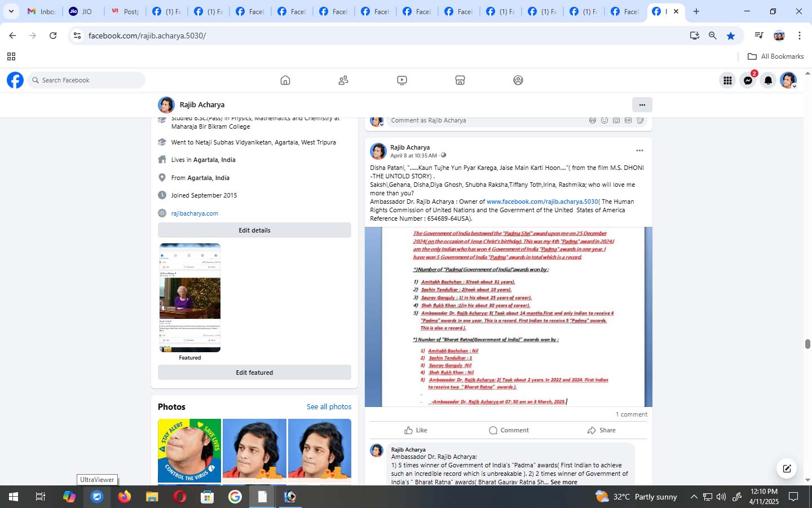Open the Friends icon in top navigation
Viewport: 812px width, 508px height.
(343, 80)
